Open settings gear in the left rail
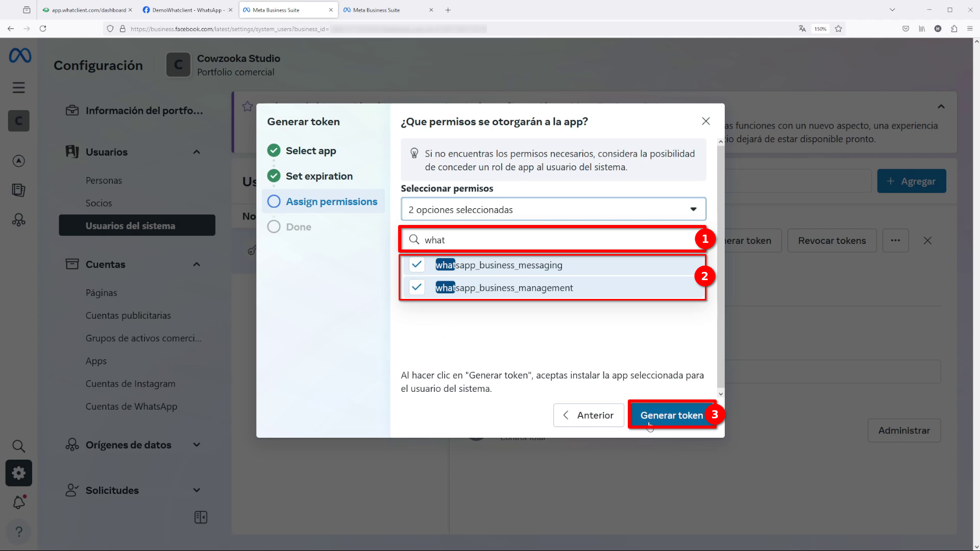 click(19, 473)
